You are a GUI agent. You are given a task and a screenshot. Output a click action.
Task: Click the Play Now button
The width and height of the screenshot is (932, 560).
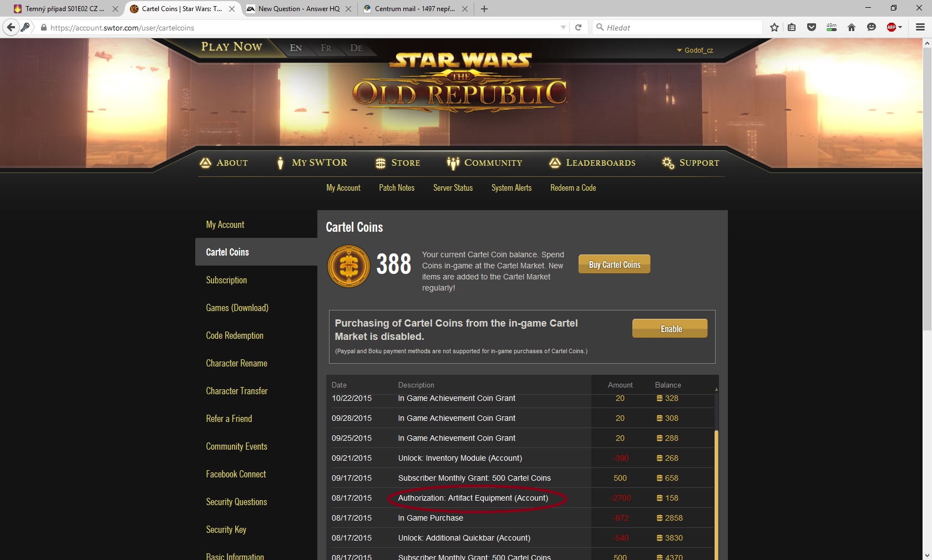tap(231, 47)
